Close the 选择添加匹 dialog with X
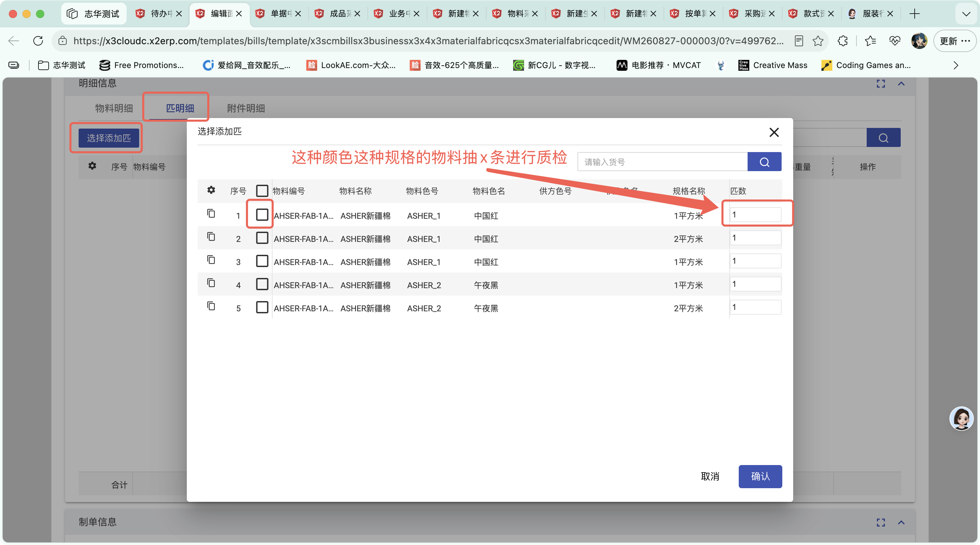This screenshot has height=545, width=980. click(774, 132)
